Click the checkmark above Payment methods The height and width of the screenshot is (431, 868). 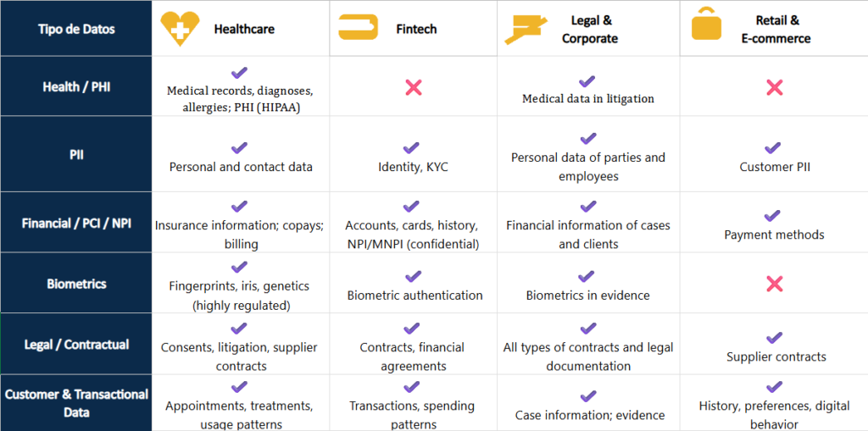click(x=773, y=216)
